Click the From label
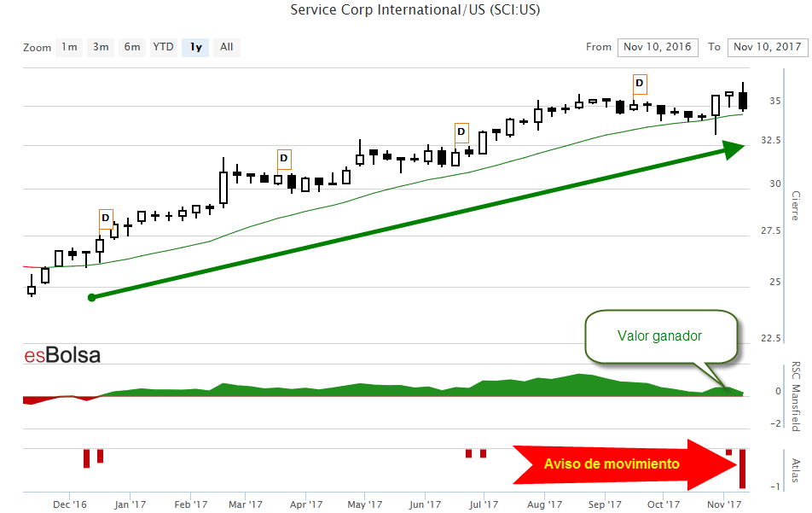The width and height of the screenshot is (812, 513). tap(599, 47)
